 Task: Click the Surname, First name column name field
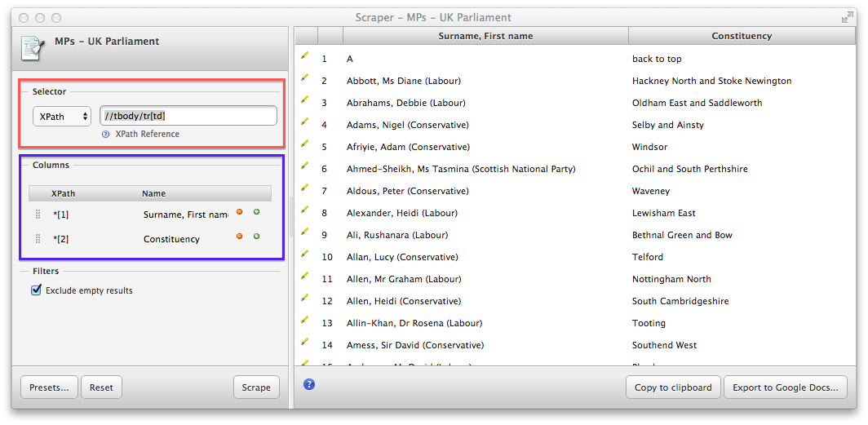pyautogui.click(x=185, y=215)
